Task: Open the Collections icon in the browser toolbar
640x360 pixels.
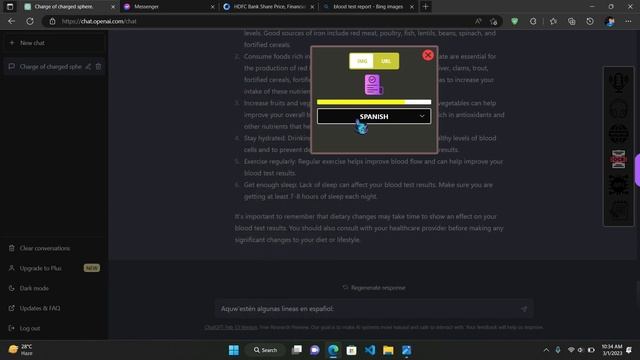Action: 571,21
